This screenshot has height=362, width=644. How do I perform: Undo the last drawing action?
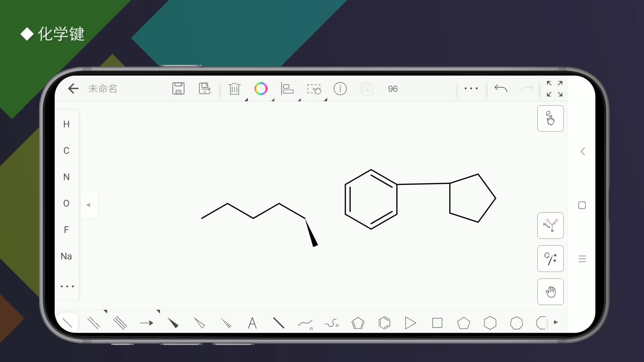tap(501, 89)
